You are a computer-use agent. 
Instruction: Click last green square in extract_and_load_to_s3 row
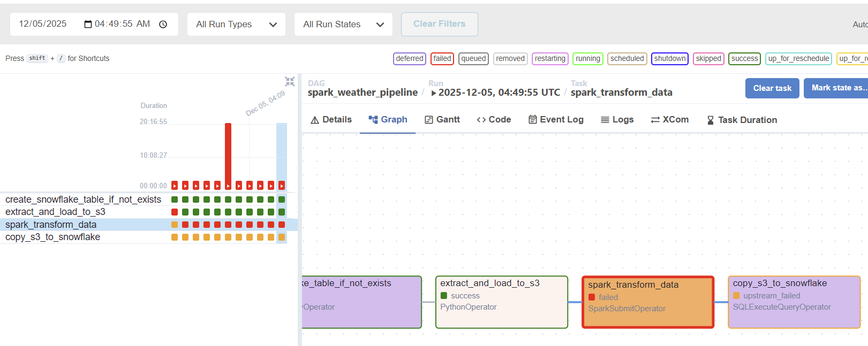(282, 212)
